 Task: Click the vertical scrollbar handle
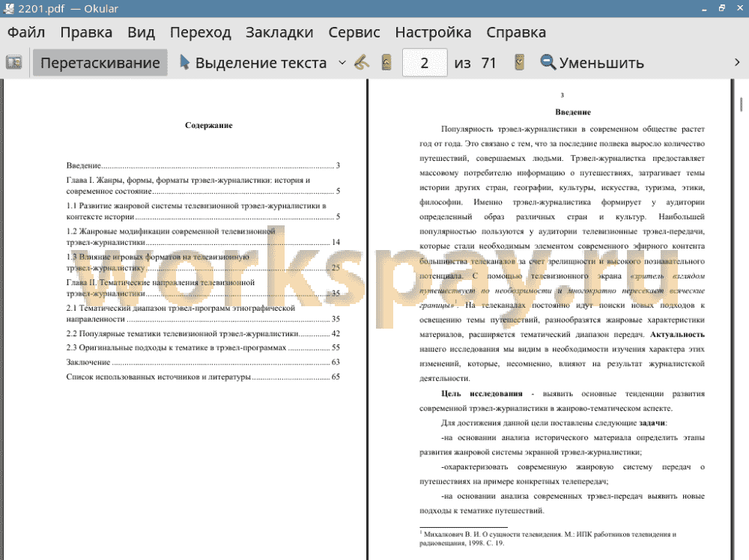click(x=741, y=104)
